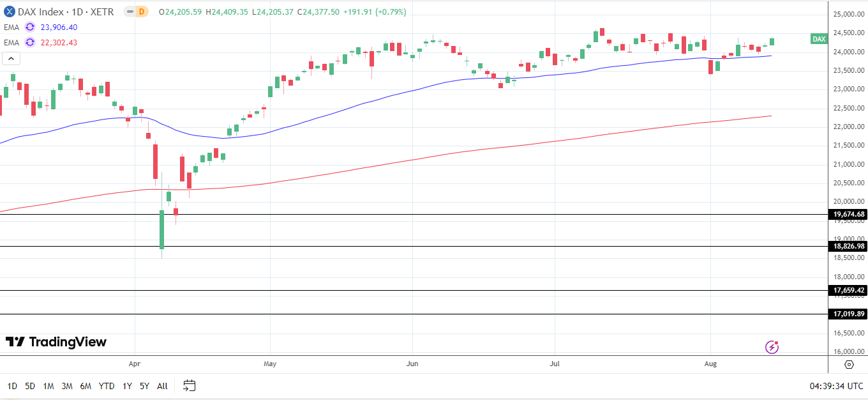Click the grey market status dash indicator

pyautogui.click(x=129, y=12)
